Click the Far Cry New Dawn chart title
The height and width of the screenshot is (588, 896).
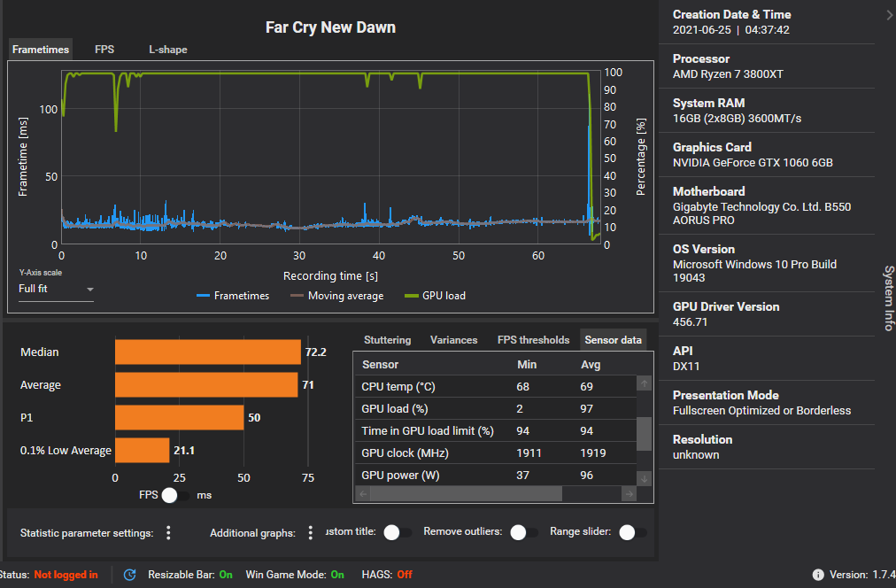pos(330,27)
